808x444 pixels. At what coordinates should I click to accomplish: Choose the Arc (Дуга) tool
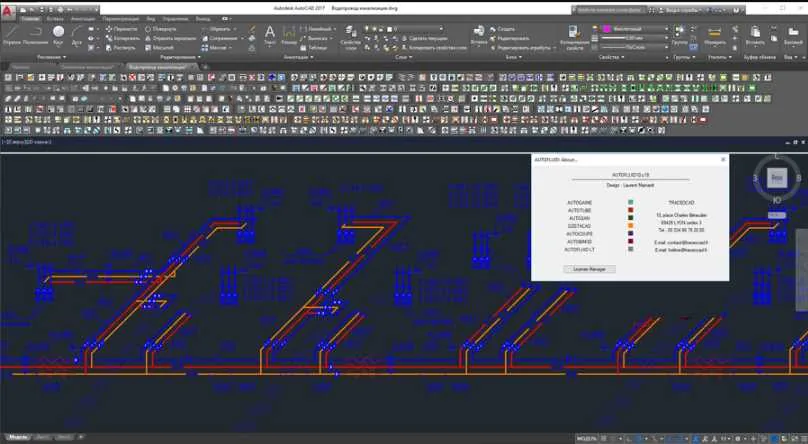[x=77, y=35]
